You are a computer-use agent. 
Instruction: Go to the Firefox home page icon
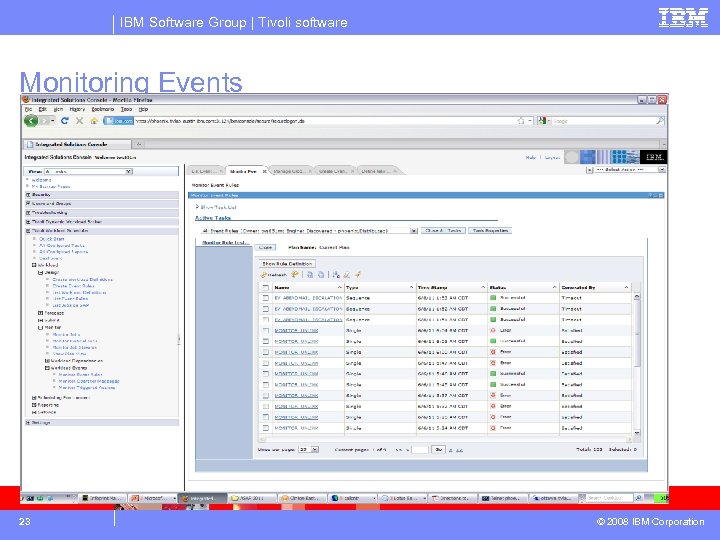pyautogui.click(x=94, y=121)
